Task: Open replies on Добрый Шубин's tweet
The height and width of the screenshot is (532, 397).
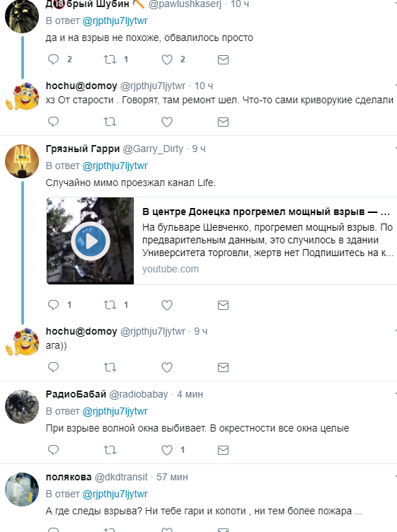Action: (x=53, y=59)
